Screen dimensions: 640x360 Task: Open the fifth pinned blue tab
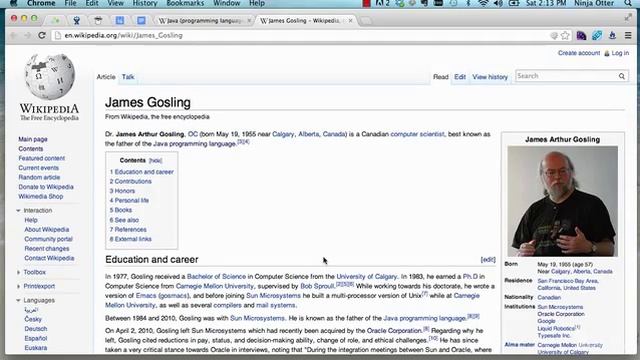tap(141, 20)
